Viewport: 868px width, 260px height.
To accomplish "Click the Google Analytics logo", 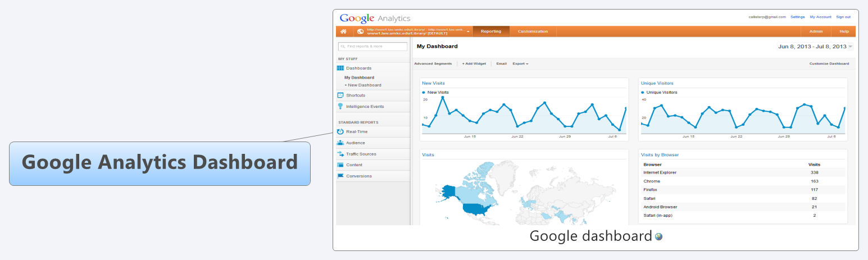I will 375,18.
